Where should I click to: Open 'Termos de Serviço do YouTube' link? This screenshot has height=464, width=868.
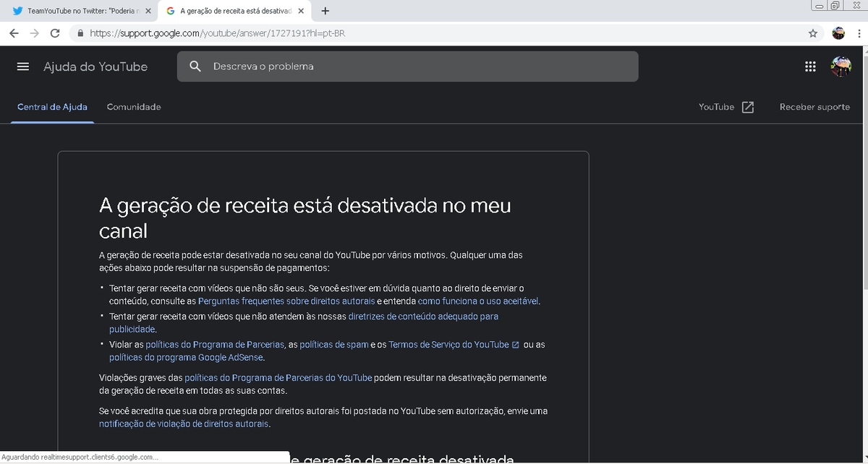[448, 345]
